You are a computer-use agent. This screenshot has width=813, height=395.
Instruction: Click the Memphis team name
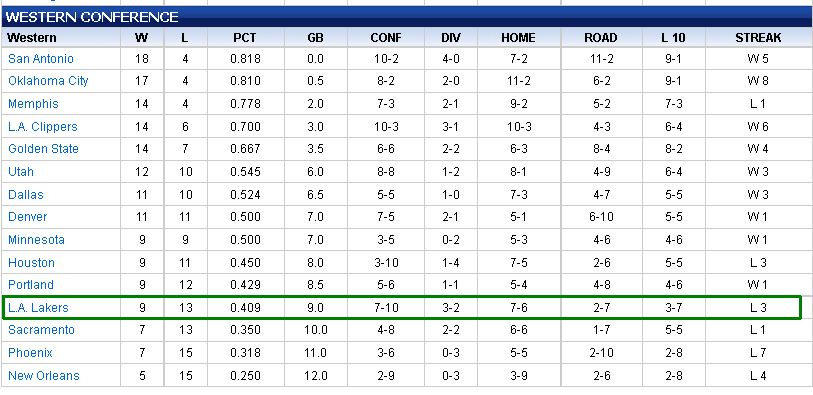coord(33,104)
